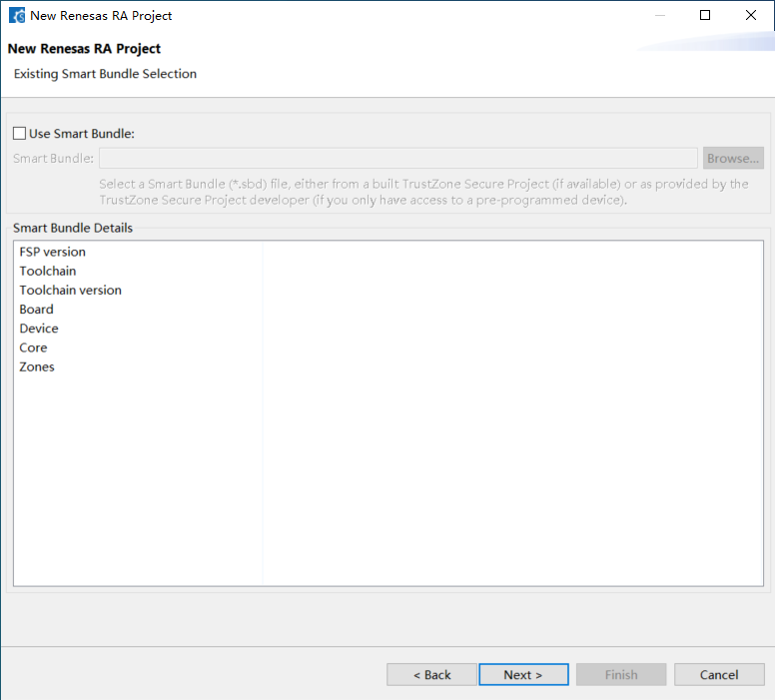
Task: Close the dialog with the X icon
Action: [x=750, y=15]
